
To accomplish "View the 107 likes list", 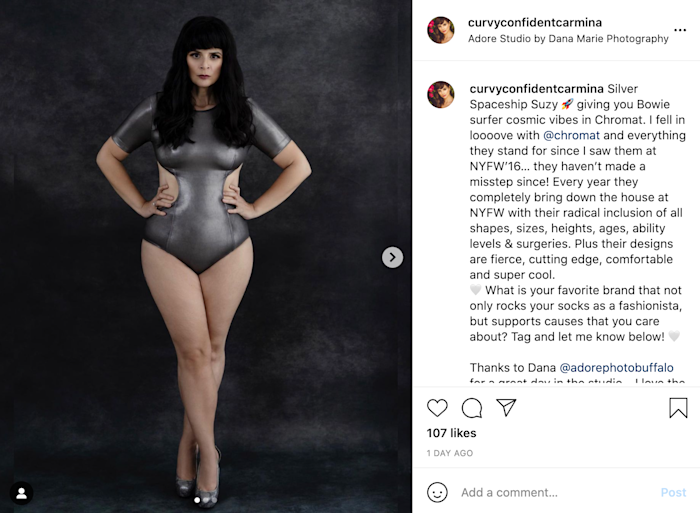I will pyautogui.click(x=451, y=433).
